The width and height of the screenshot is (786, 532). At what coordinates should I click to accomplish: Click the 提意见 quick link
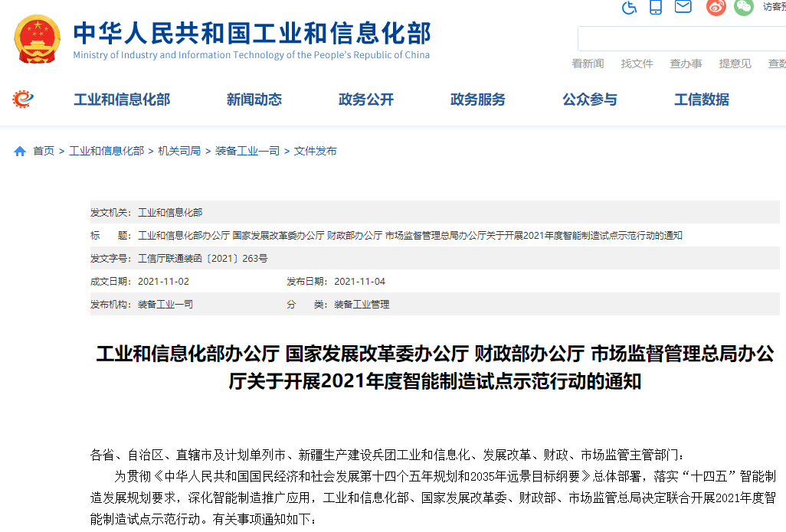(x=735, y=64)
